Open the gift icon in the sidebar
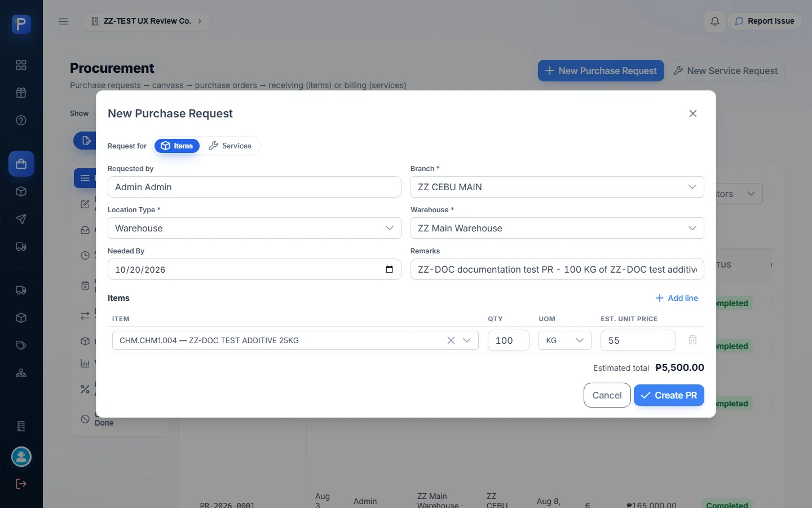The width and height of the screenshot is (812, 508). [x=21, y=93]
